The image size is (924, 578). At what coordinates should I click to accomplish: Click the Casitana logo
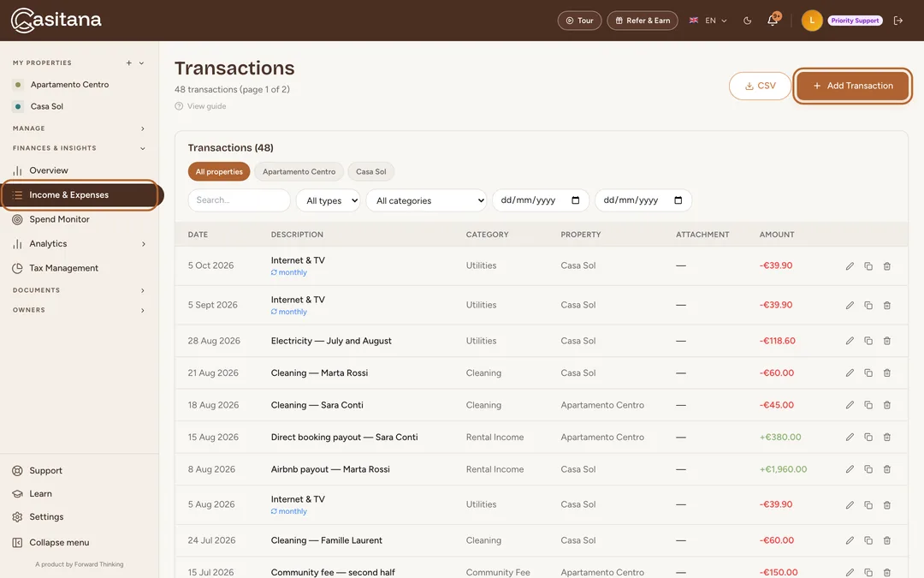point(56,20)
